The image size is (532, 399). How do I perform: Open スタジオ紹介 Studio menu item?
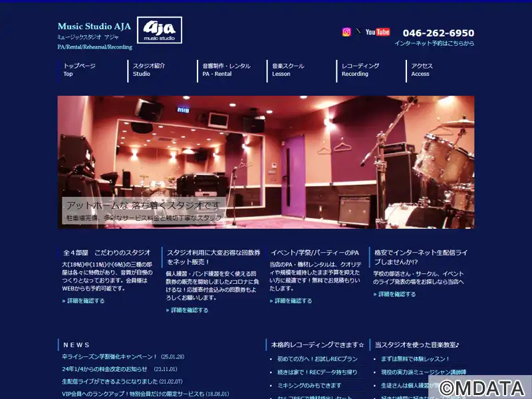tap(149, 70)
